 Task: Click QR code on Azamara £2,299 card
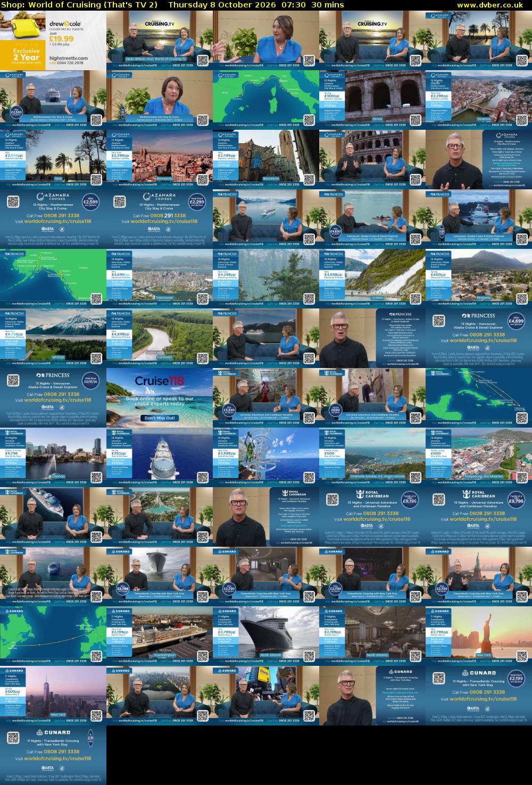tap(120, 202)
